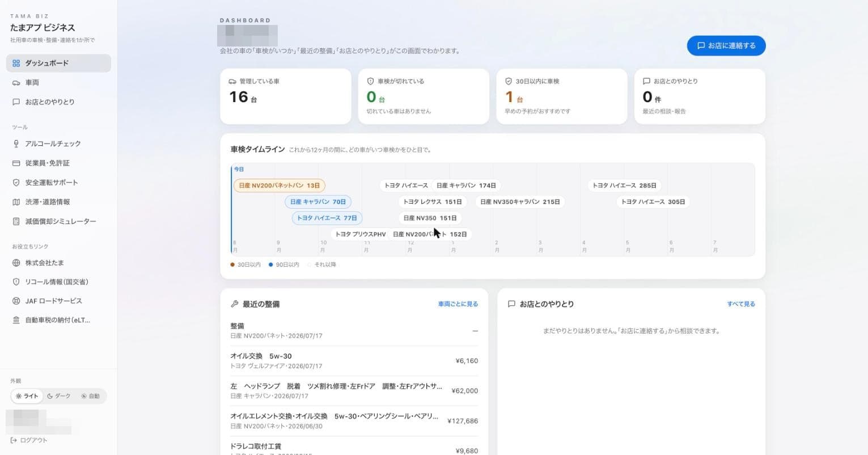
Task: Open すべて見る in お店とのやりとり panel
Action: [x=741, y=304]
